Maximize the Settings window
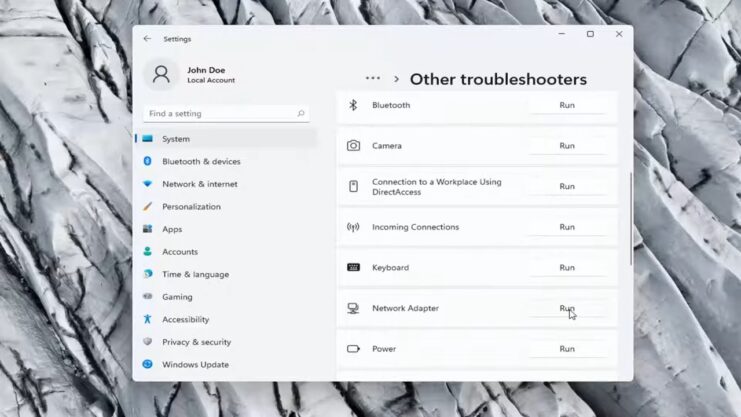Viewport: 741px width, 417px height. [590, 34]
